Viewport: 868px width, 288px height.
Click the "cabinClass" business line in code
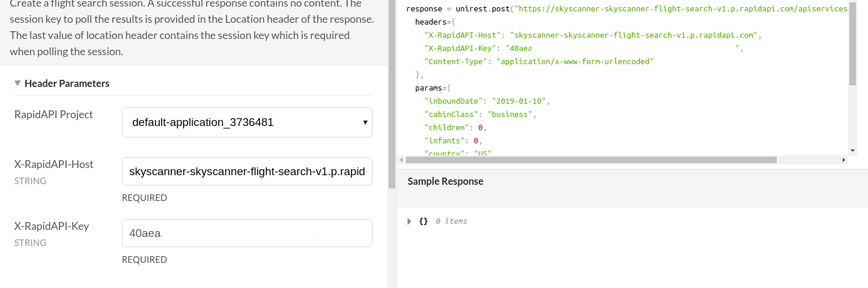tap(481, 114)
